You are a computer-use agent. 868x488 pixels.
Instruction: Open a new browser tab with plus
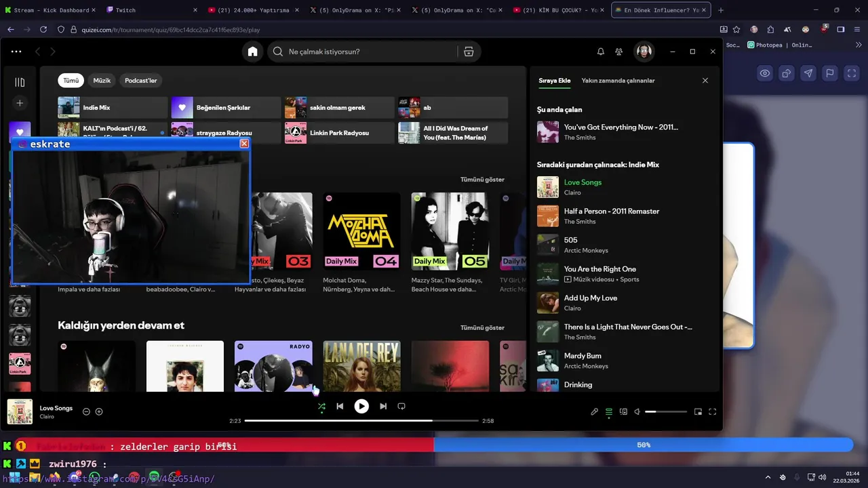[x=720, y=10]
